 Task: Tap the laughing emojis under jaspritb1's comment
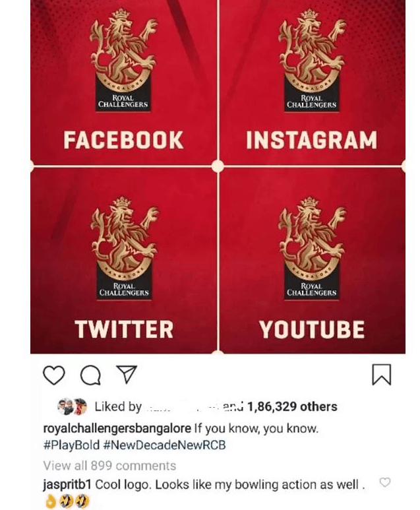pyautogui.click(x=77, y=501)
